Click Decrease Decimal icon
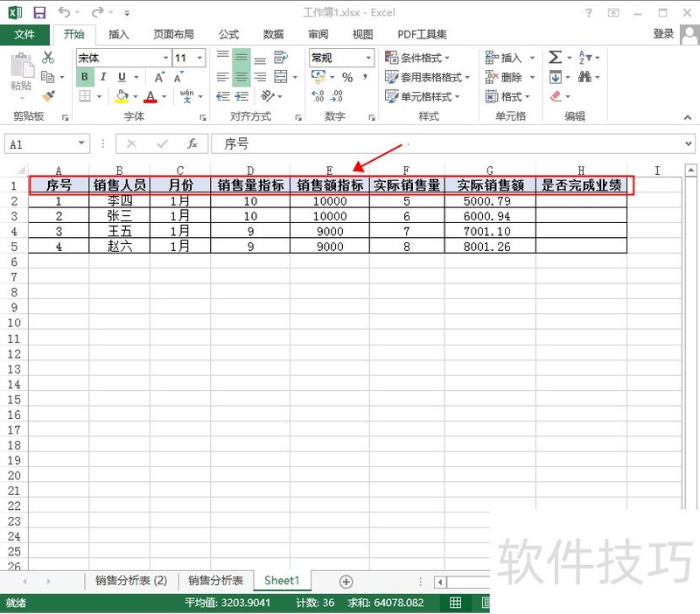 pyautogui.click(x=337, y=96)
